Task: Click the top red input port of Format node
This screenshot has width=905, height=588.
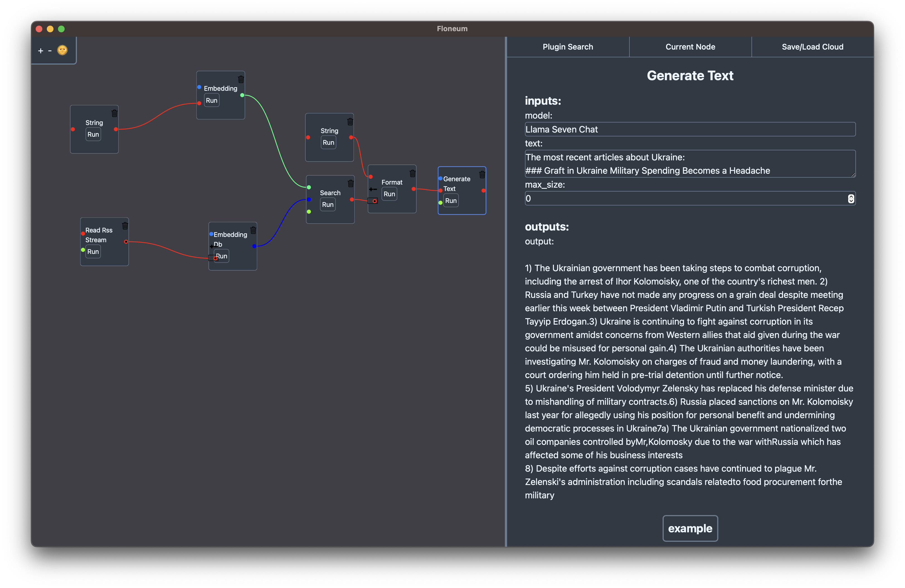Action: (x=371, y=177)
